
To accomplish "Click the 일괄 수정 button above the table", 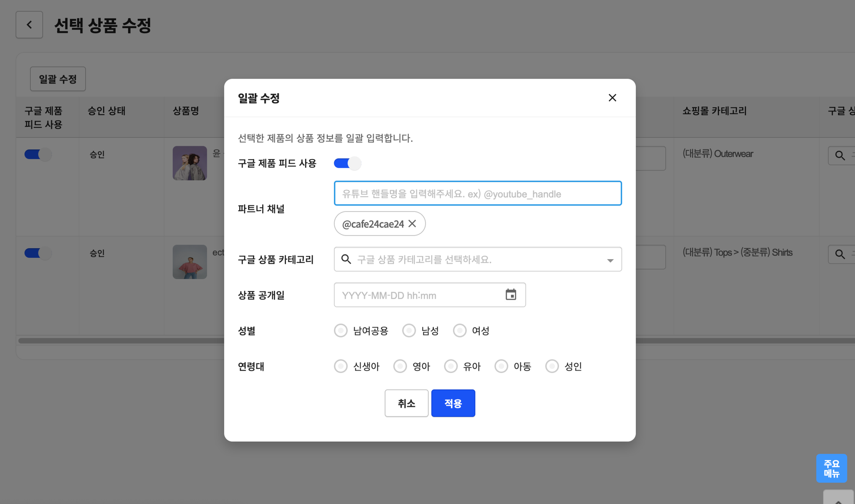I will click(x=58, y=79).
